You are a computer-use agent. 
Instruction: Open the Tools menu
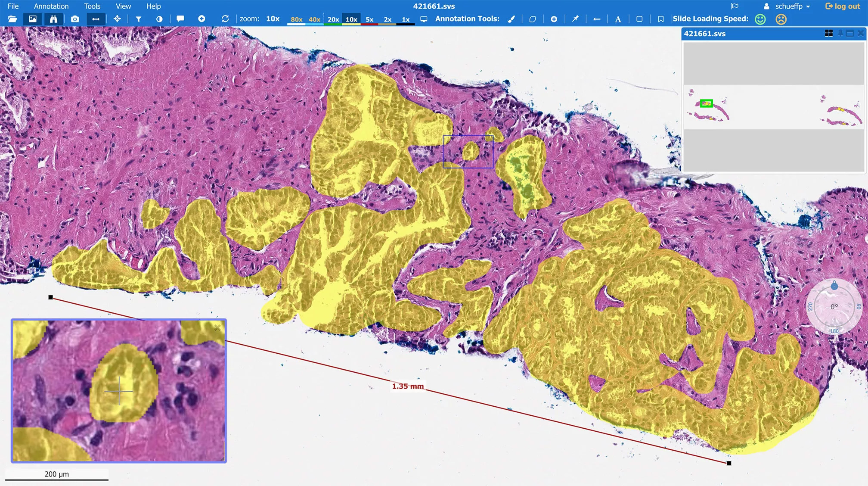(x=92, y=6)
